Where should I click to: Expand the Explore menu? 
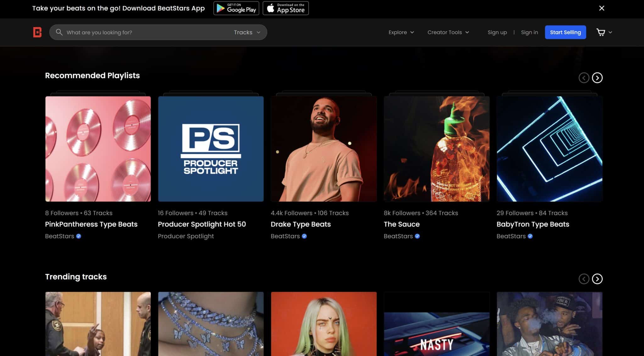coord(401,32)
